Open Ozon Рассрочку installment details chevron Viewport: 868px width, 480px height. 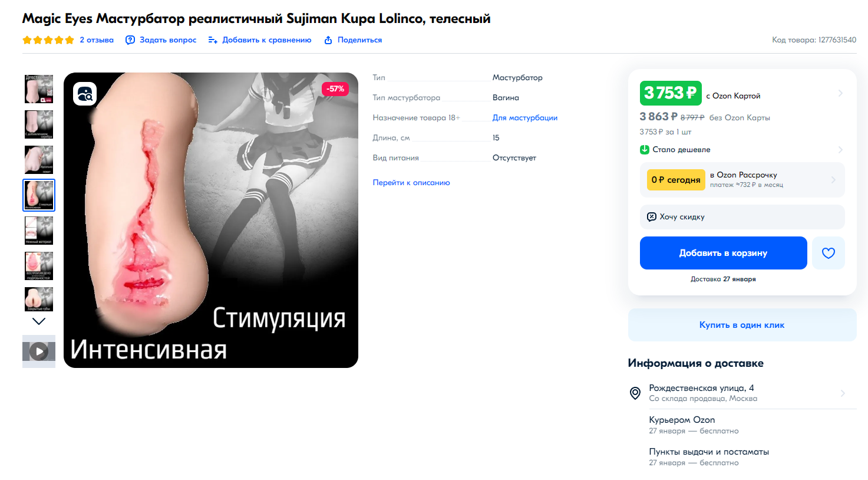[833, 180]
